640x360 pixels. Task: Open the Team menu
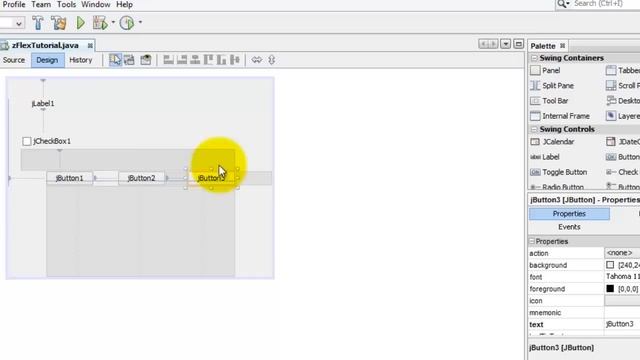pos(41,4)
